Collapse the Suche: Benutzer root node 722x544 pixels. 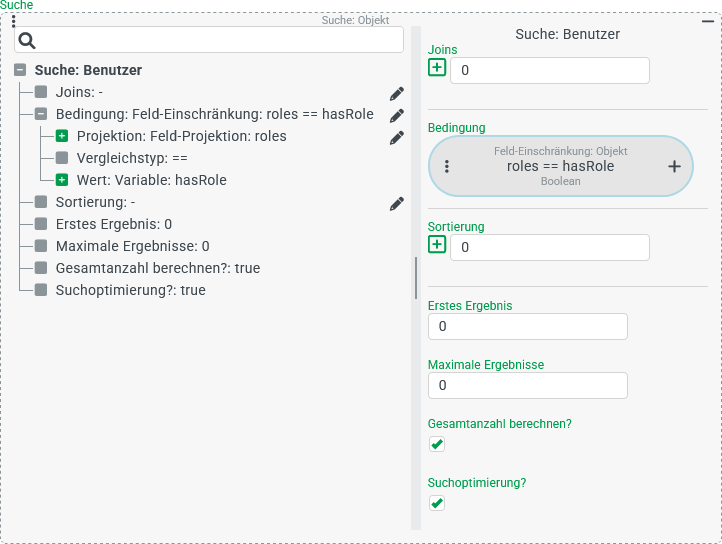click(20, 70)
